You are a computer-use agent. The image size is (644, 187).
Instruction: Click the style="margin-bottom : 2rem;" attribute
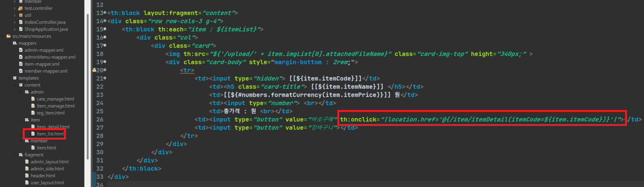click(302, 62)
